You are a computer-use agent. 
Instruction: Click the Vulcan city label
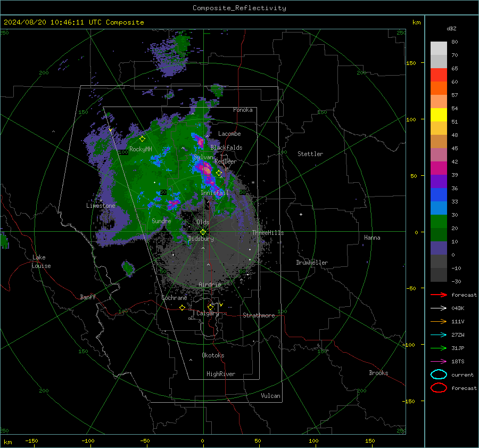pos(270,396)
